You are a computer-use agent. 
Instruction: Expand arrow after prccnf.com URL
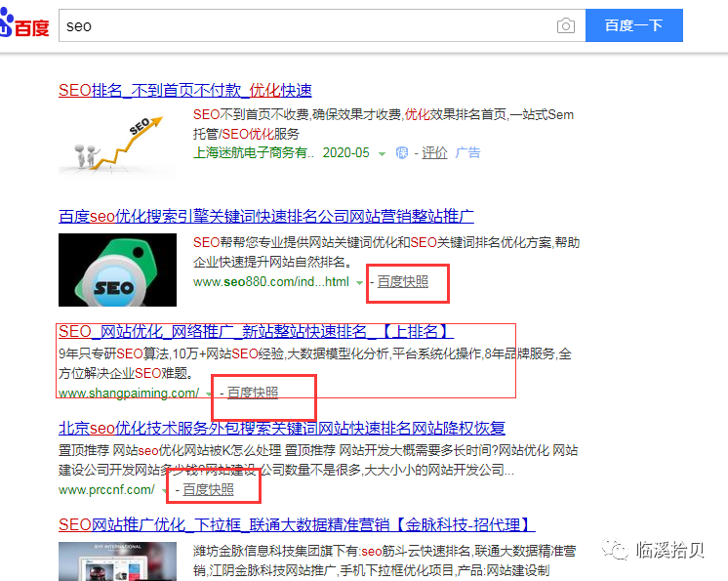point(164,491)
